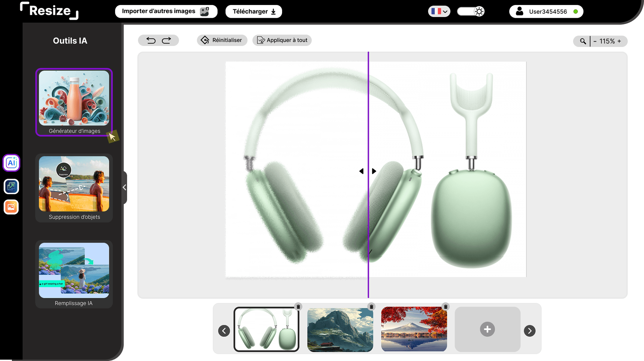The width and height of the screenshot is (644, 361).
Task: Click the Réinitialiser button
Action: click(222, 40)
